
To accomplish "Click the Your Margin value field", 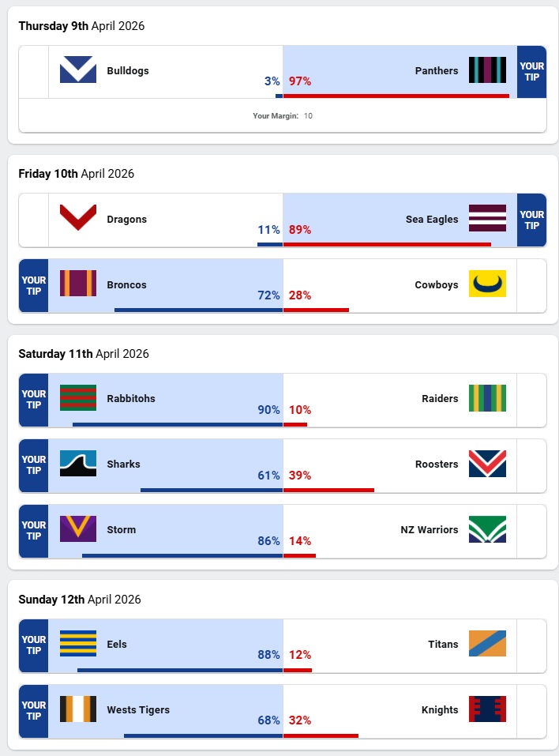I will click(x=309, y=116).
